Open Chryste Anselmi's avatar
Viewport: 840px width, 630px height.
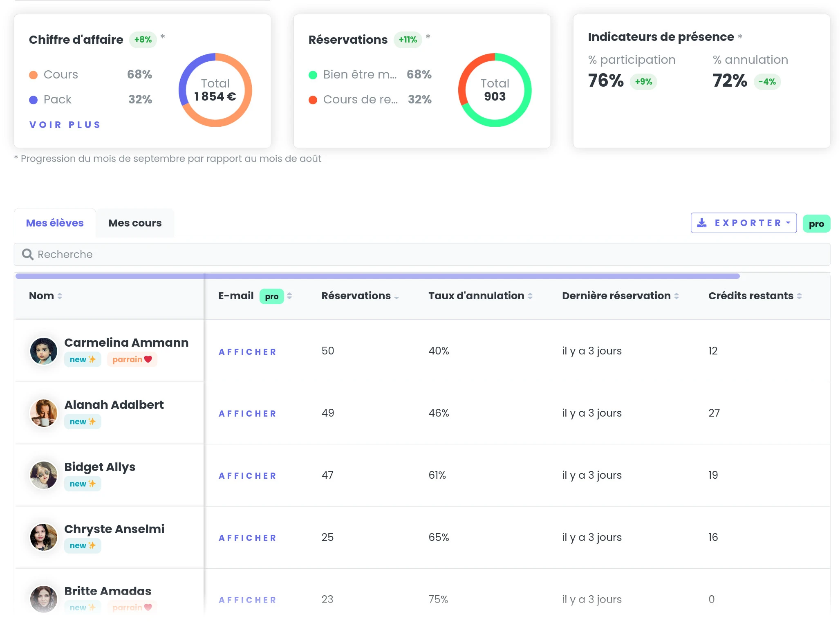click(44, 537)
